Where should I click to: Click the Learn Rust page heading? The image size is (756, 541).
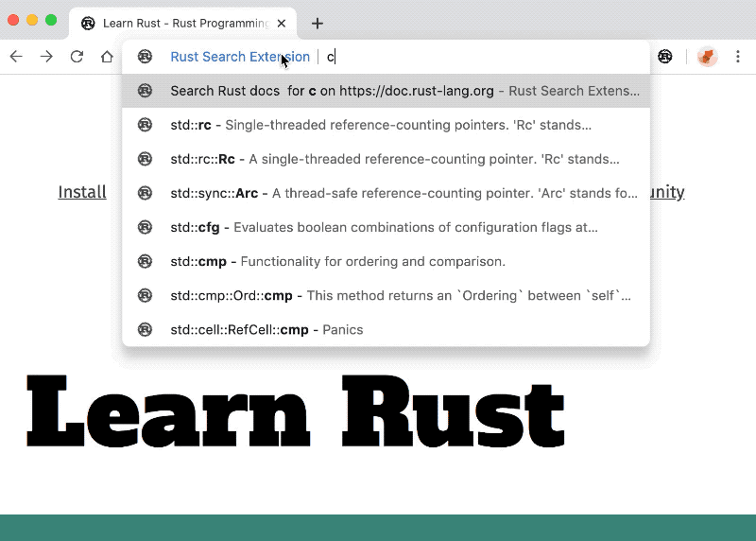pyautogui.click(x=295, y=410)
